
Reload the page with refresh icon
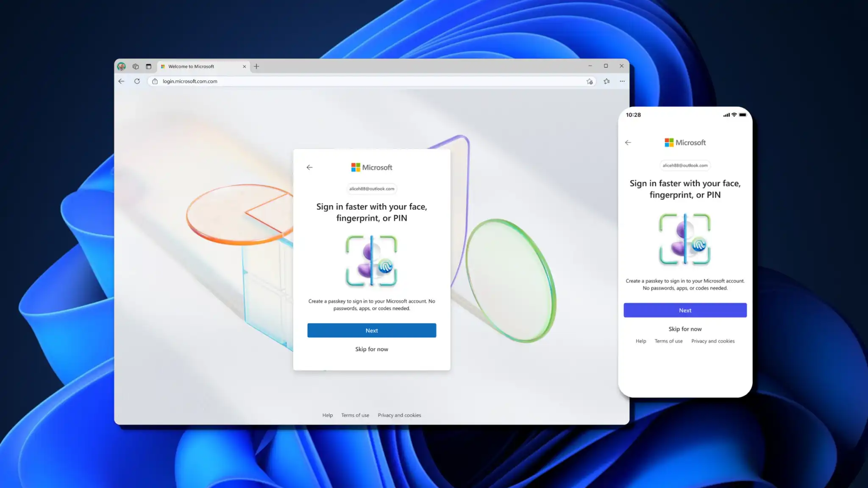pyautogui.click(x=137, y=81)
